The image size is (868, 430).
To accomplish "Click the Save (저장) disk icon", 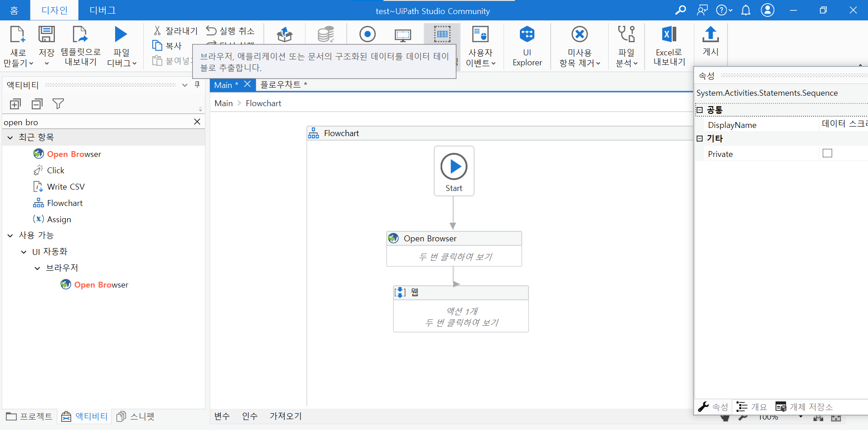I will (46, 34).
